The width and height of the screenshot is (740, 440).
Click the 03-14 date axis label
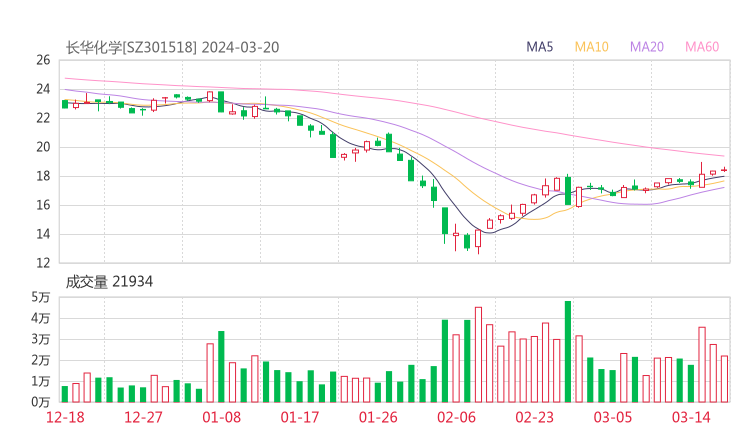[691, 417]
